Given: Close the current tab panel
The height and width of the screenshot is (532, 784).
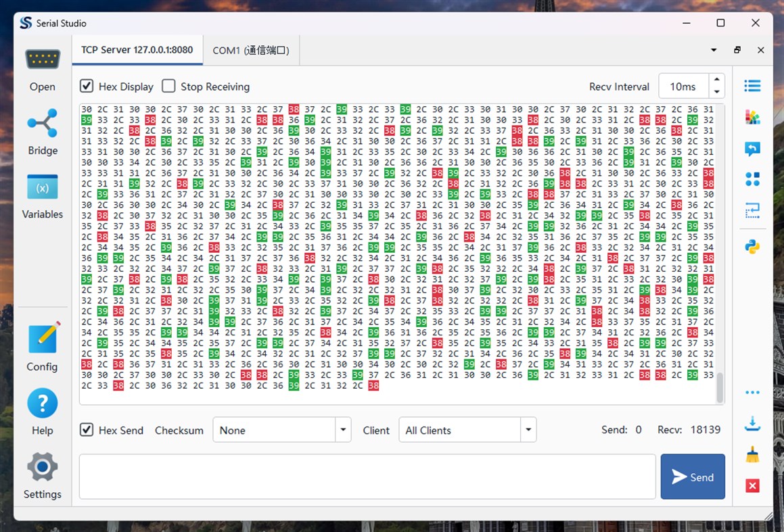Looking at the screenshot, I should [x=760, y=50].
